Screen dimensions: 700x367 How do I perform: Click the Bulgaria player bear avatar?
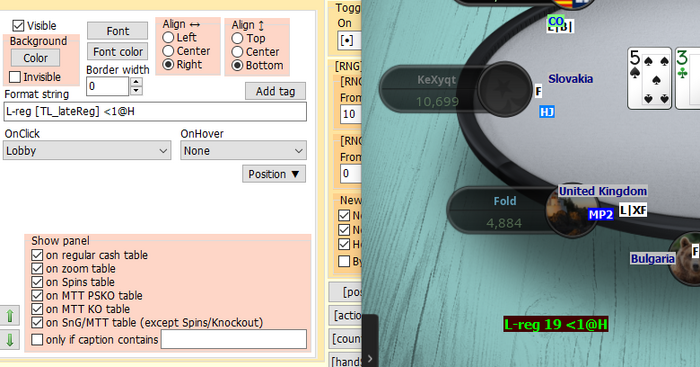(685, 259)
